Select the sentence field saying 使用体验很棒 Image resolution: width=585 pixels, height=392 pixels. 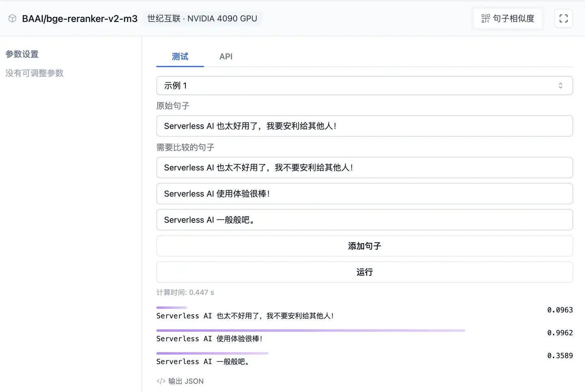tap(364, 194)
